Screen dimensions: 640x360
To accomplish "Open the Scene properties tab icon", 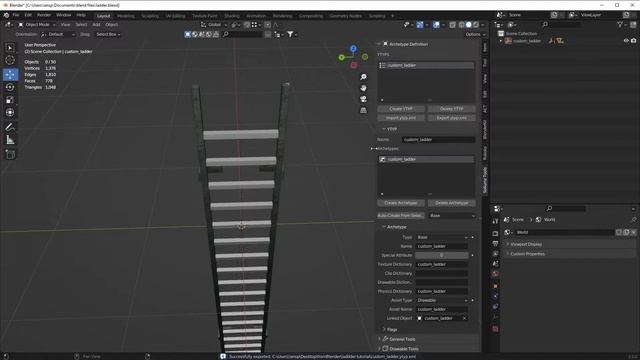I will (x=495, y=264).
